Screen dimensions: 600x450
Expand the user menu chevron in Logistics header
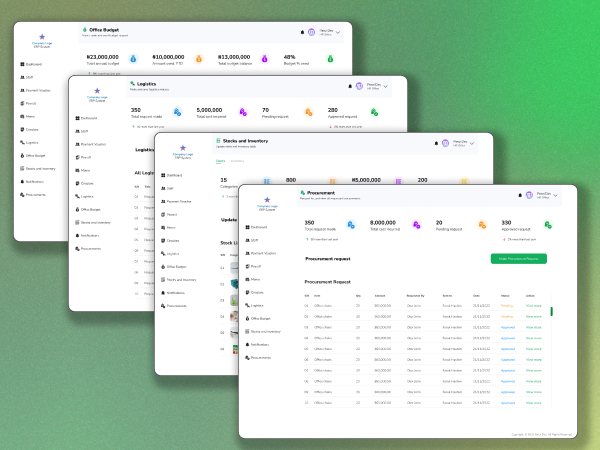[385, 86]
